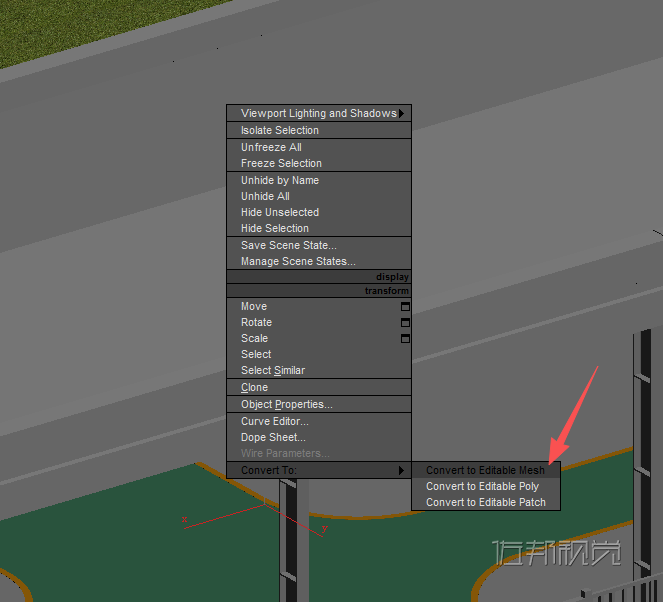Open Unhide by Name
663x602 pixels.
click(x=319, y=180)
